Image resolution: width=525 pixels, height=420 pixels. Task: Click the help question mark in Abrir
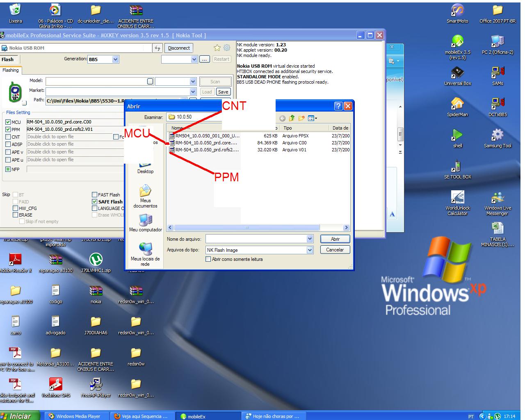(x=338, y=106)
